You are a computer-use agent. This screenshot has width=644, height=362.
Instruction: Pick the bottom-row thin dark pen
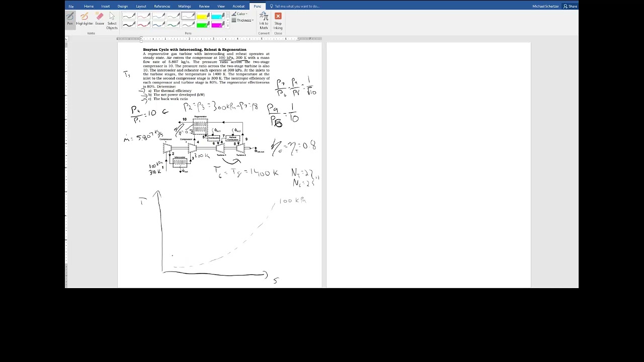pyautogui.click(x=188, y=25)
